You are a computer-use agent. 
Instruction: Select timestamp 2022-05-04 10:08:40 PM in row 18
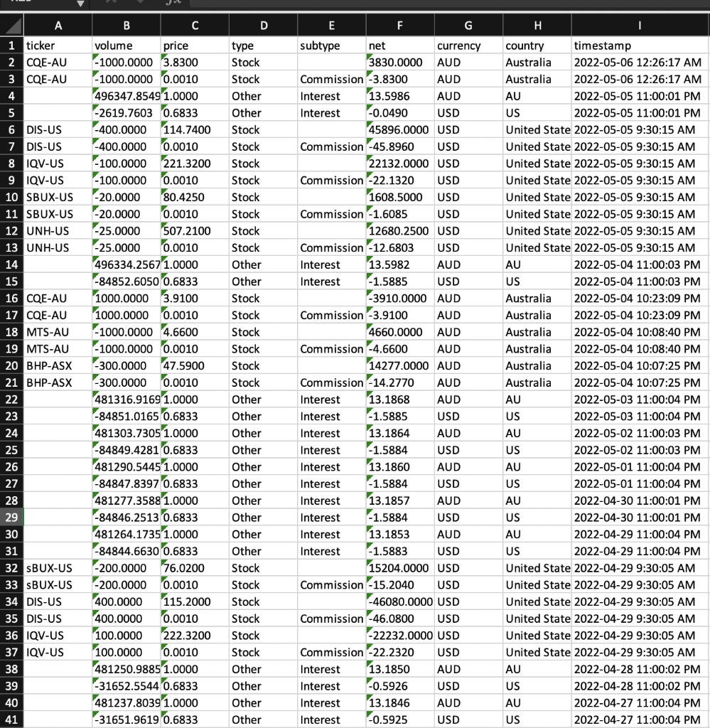pos(640,332)
